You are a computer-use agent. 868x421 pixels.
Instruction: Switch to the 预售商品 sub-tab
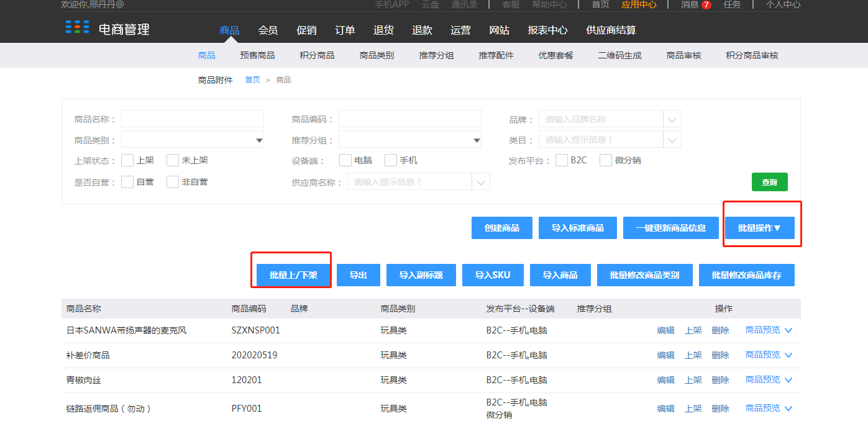point(257,55)
